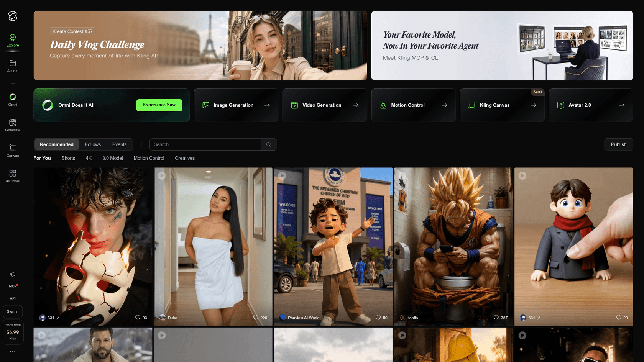
Task: Open Explore in the sidebar
Action: [13, 41]
